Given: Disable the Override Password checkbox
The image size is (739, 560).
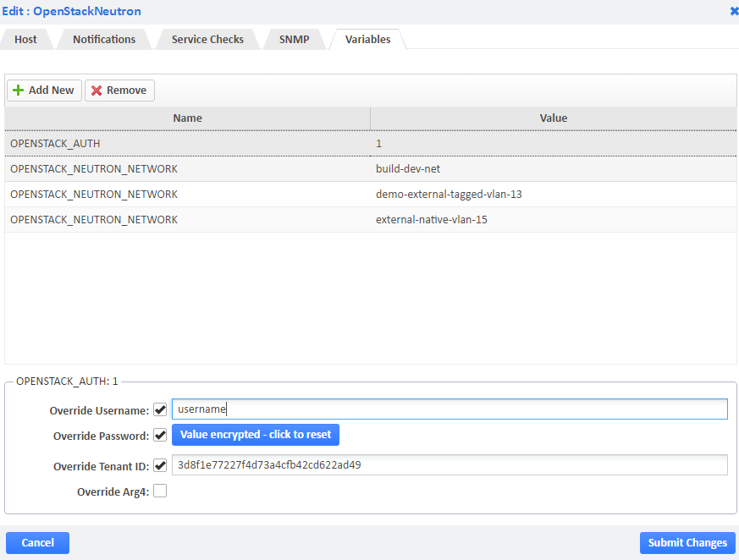Looking at the screenshot, I should click(160, 435).
